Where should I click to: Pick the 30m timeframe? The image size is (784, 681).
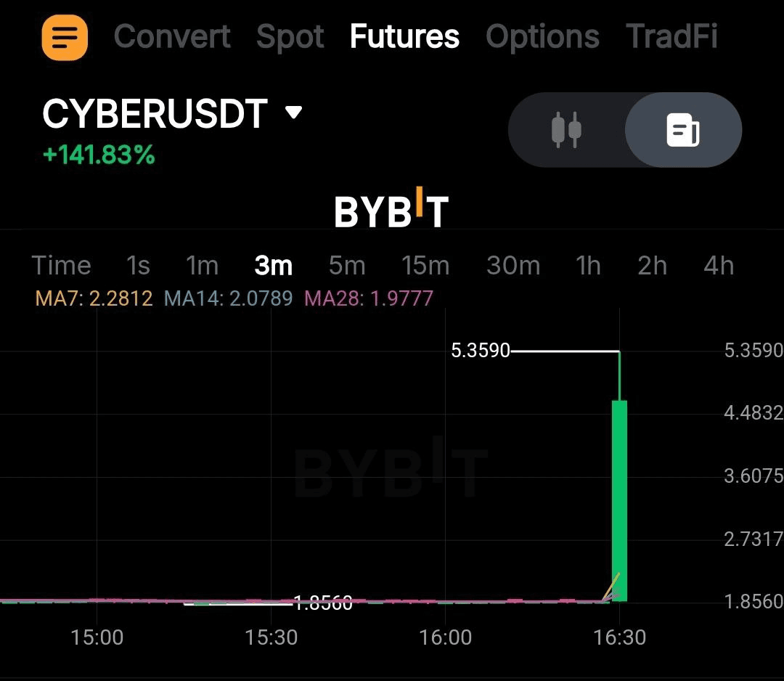[513, 265]
